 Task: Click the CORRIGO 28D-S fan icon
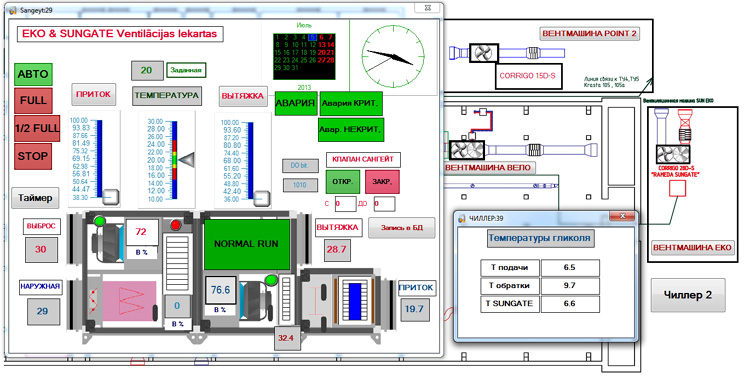(673, 155)
